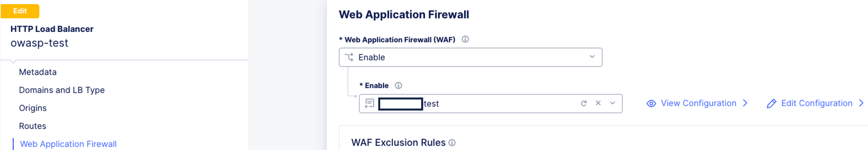Clear the selected WAF object with the X icon
Screen dimensions: 868x150
pos(598,103)
